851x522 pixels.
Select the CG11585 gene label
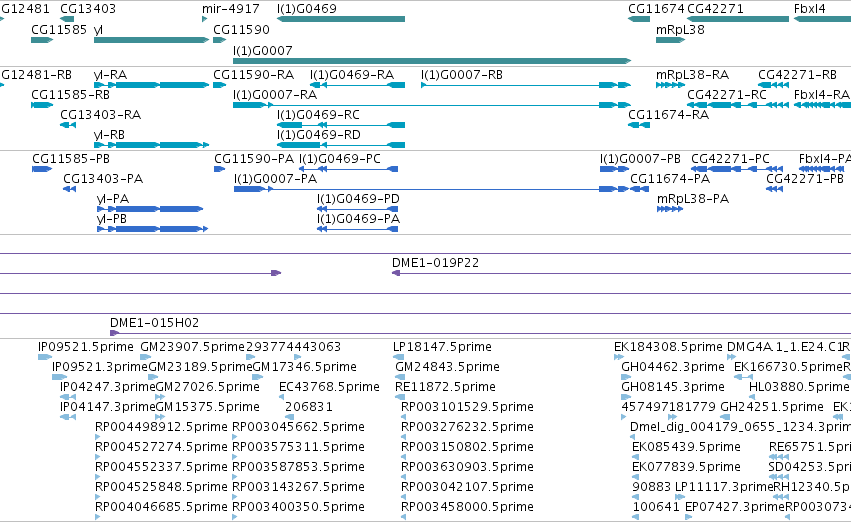59,29
